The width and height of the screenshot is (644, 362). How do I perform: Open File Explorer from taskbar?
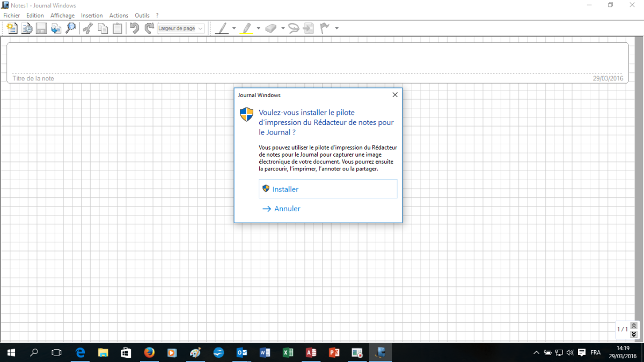click(x=104, y=352)
